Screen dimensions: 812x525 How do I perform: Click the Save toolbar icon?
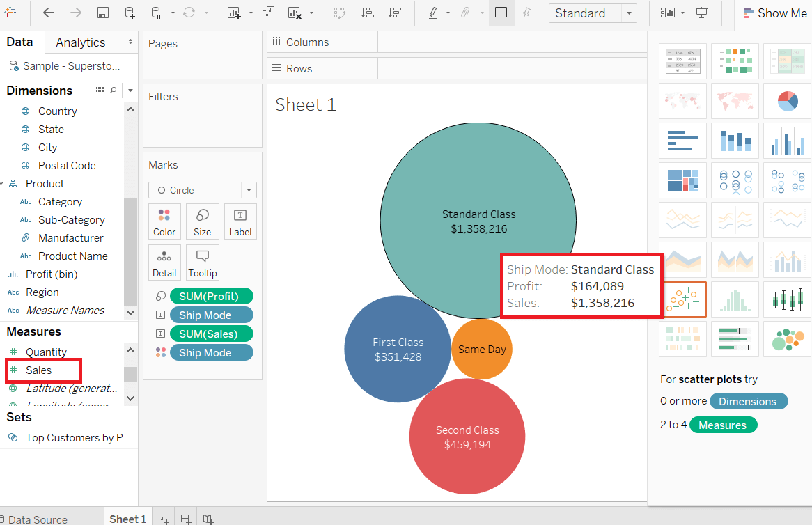(103, 13)
